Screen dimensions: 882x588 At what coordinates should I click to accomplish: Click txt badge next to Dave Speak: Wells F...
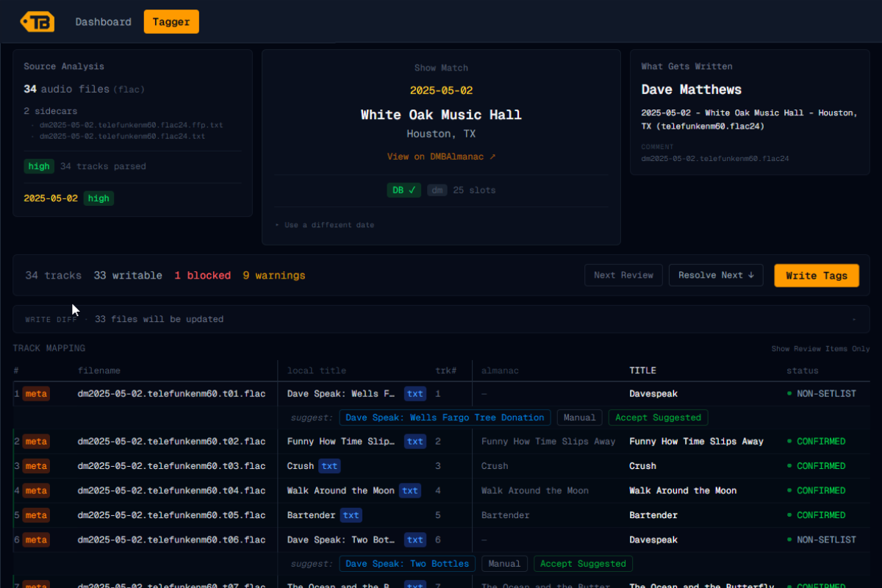click(x=415, y=394)
